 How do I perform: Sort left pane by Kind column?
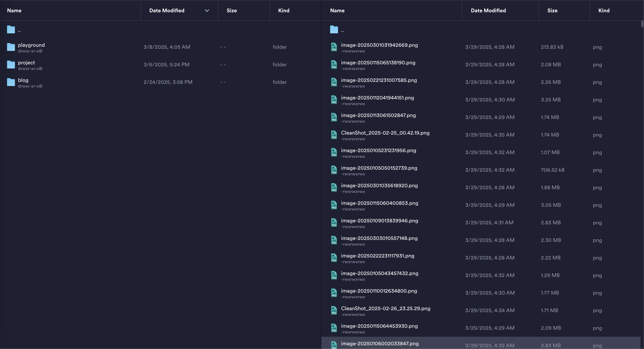coord(284,11)
